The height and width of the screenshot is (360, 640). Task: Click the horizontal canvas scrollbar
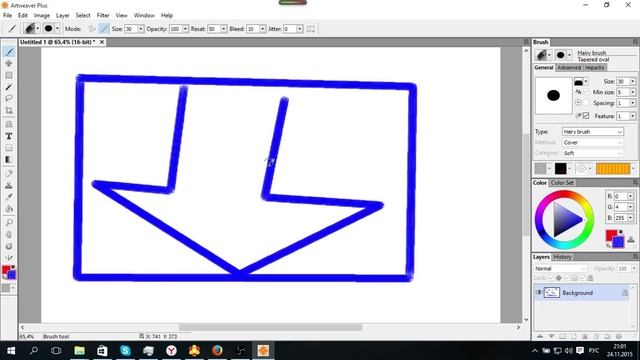pos(270,327)
